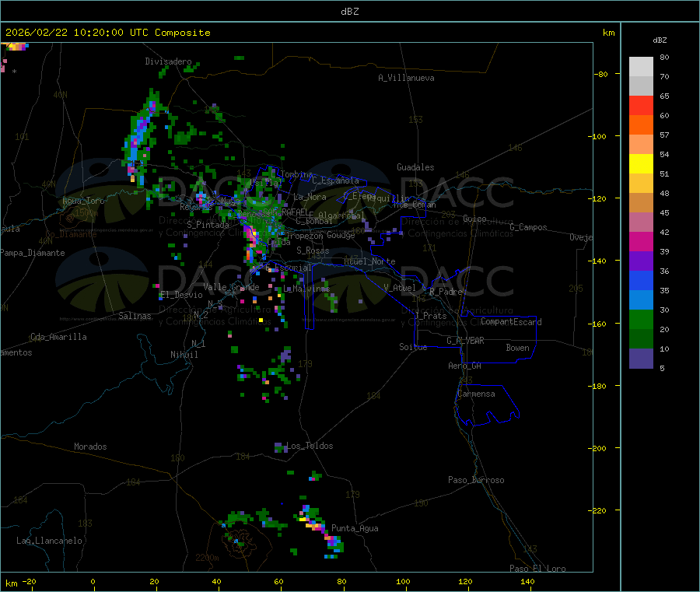Click the 'Soitue' map label
Image resolution: width=700 pixels, height=592 pixels.
tap(413, 347)
